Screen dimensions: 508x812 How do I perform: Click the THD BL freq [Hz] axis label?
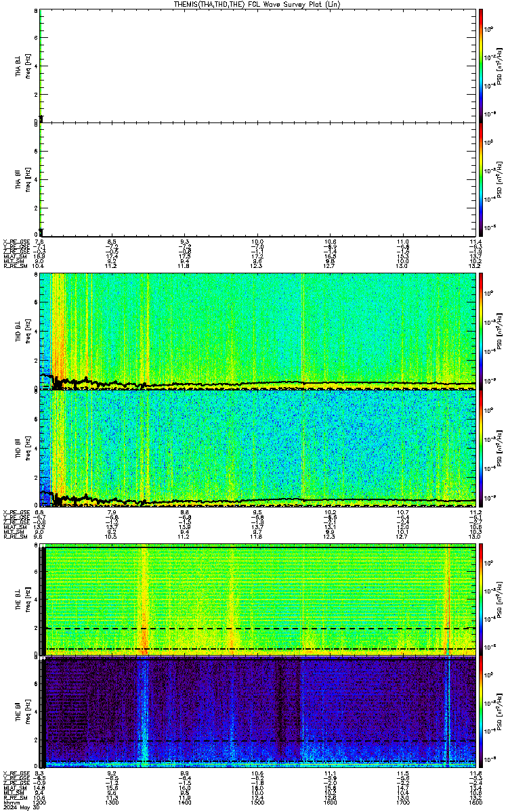pyautogui.click(x=27, y=331)
